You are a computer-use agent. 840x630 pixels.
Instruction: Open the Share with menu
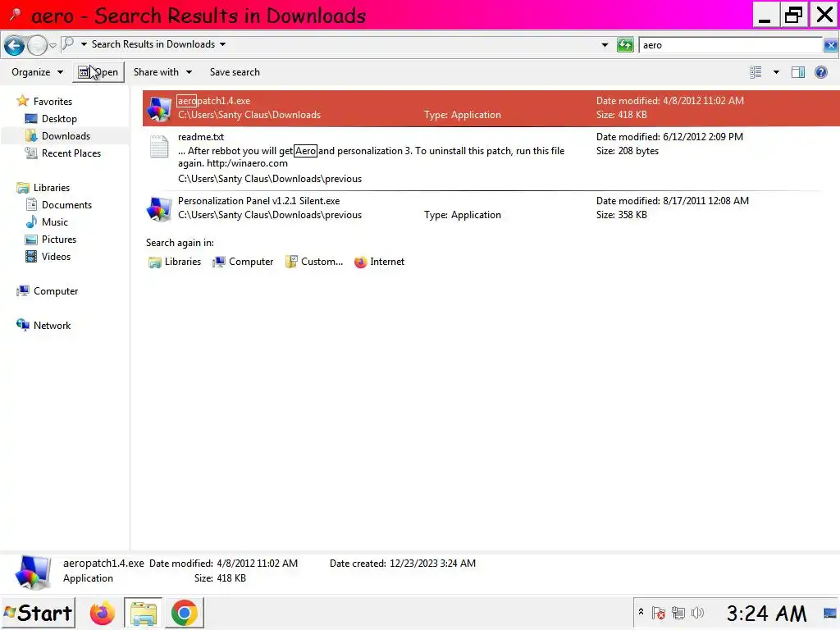click(x=162, y=72)
